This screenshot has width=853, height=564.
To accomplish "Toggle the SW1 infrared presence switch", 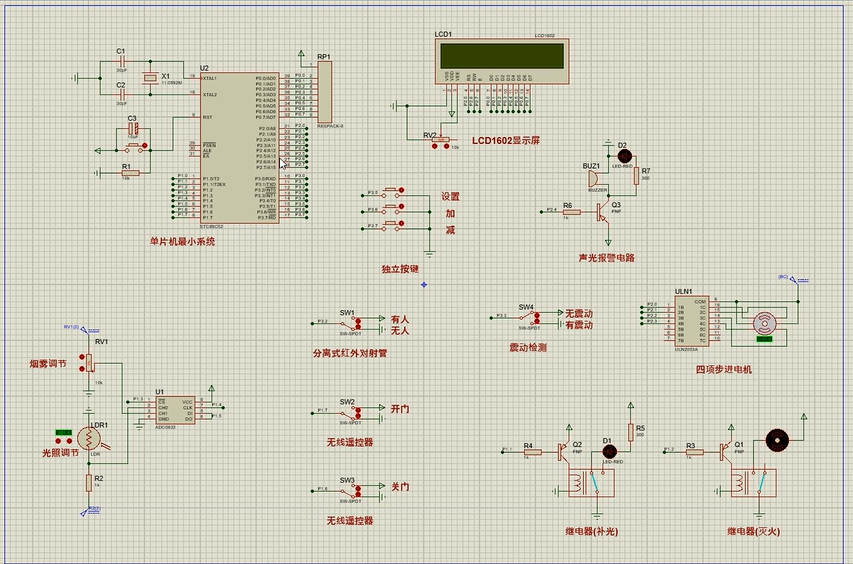I will click(x=349, y=322).
